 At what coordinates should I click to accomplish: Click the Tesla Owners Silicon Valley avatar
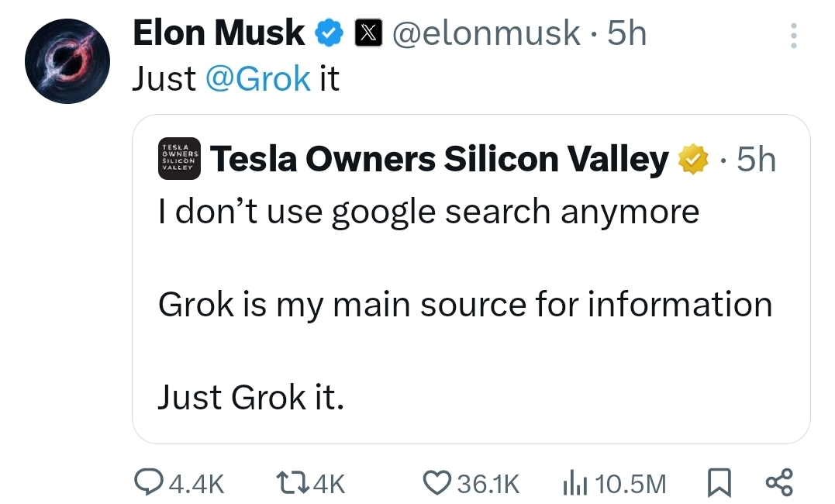point(179,158)
